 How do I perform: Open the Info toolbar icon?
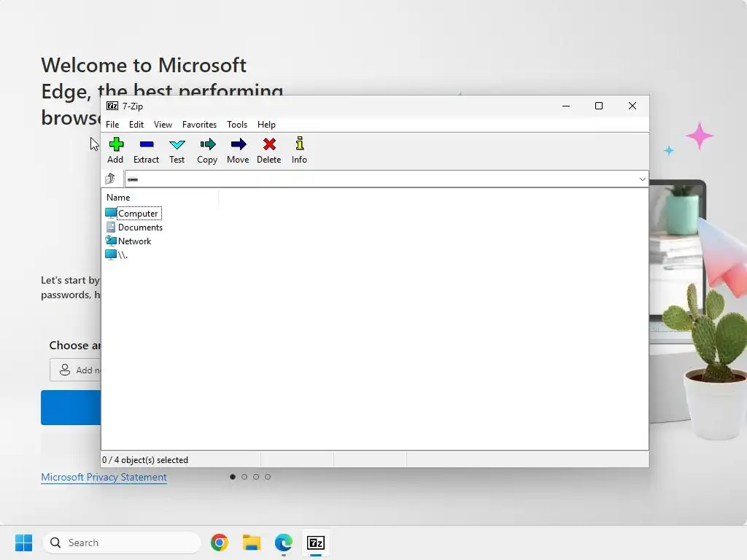[x=299, y=144]
